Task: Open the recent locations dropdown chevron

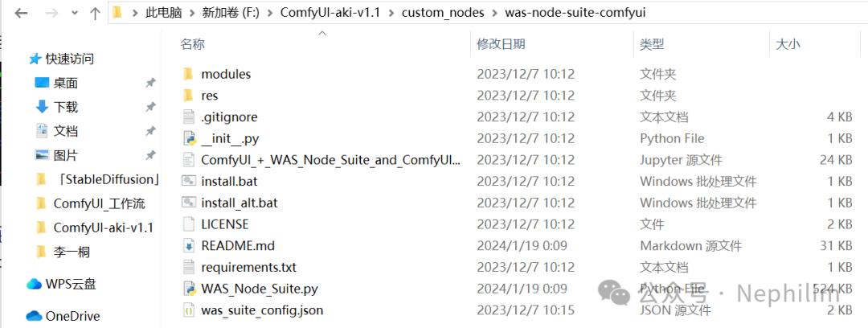Action: [x=75, y=14]
